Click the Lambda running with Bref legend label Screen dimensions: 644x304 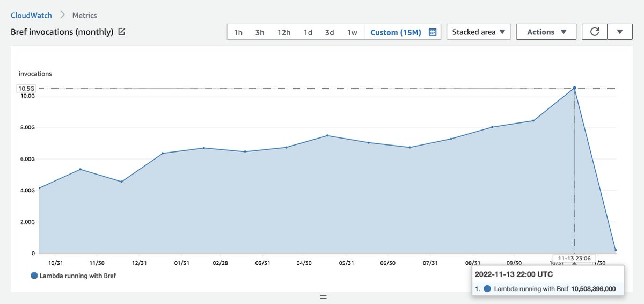(x=78, y=276)
